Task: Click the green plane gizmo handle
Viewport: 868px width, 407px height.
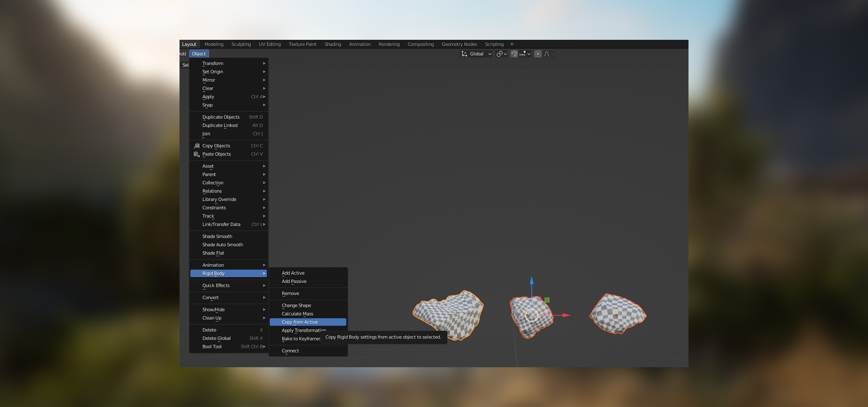Action: pyautogui.click(x=547, y=300)
